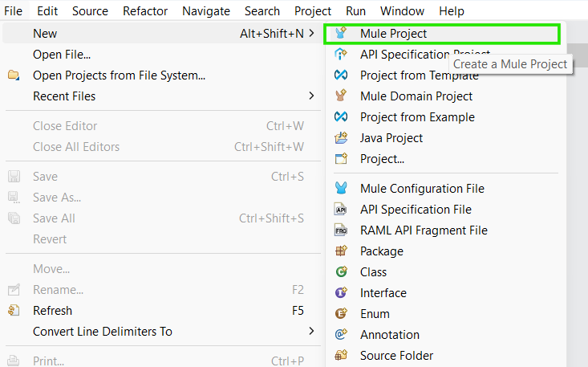Expand Convert Line Delimiters To submenu
The image size is (588, 367).
coord(311,332)
